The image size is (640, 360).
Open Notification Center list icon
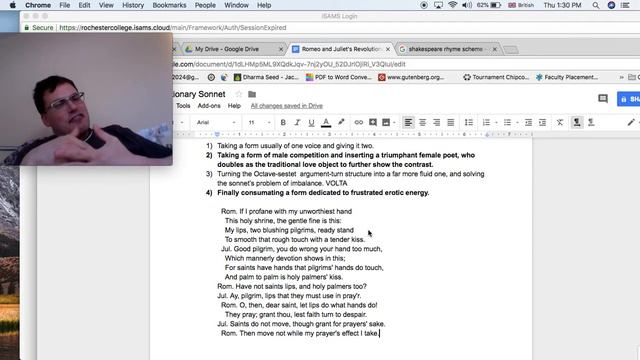[x=625, y=5]
